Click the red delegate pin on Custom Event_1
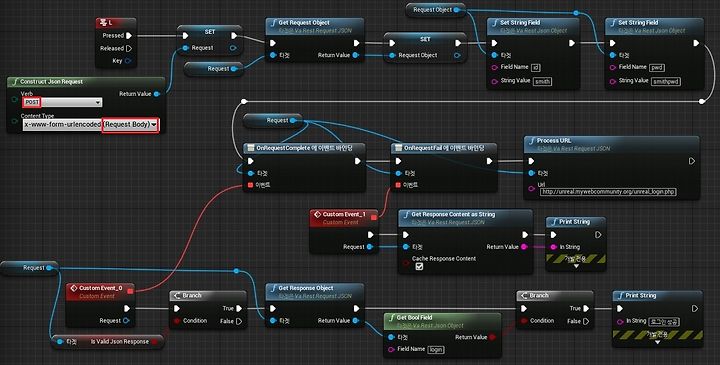The image size is (720, 365). pyautogui.click(x=374, y=218)
